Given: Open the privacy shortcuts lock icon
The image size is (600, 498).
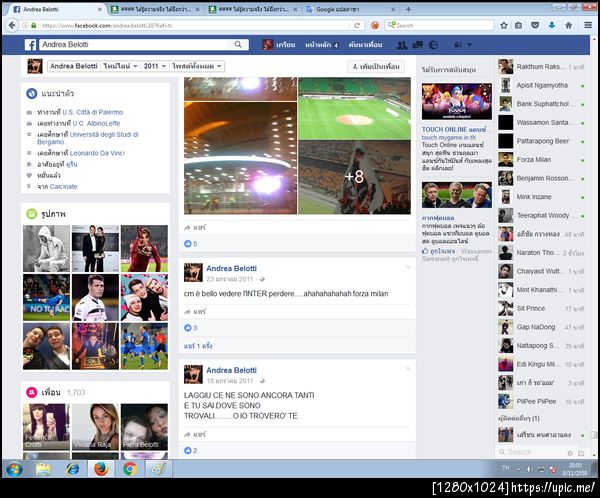Looking at the screenshot, I should pyautogui.click(x=457, y=45).
